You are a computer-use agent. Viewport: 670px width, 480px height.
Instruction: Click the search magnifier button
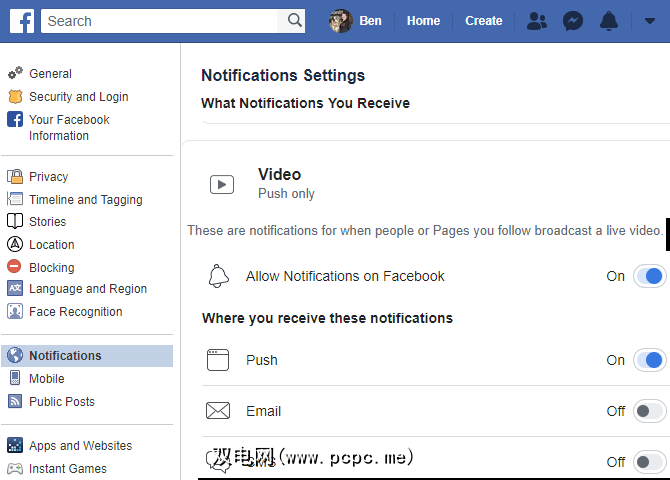pyautogui.click(x=294, y=21)
